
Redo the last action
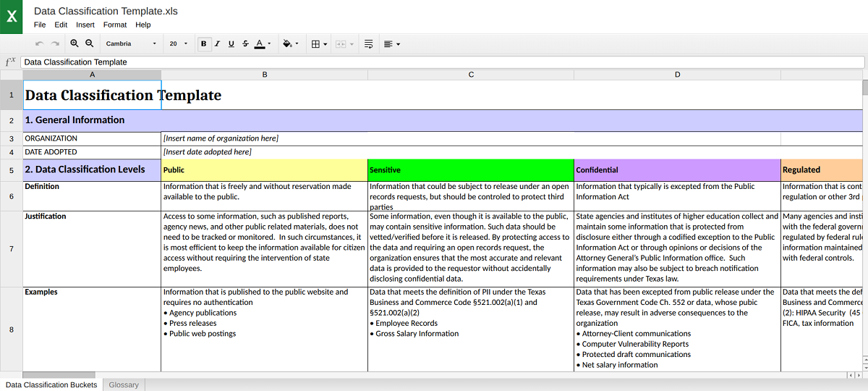(x=55, y=44)
